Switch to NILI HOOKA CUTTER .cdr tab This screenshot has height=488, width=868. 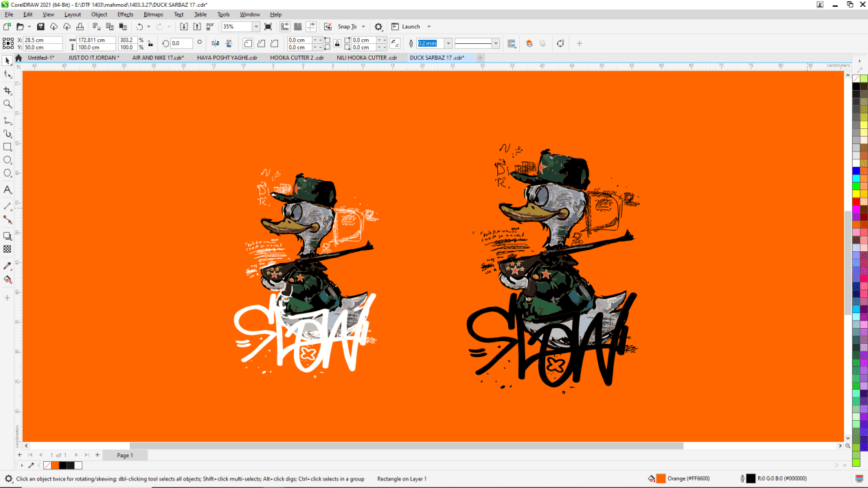pyautogui.click(x=367, y=58)
